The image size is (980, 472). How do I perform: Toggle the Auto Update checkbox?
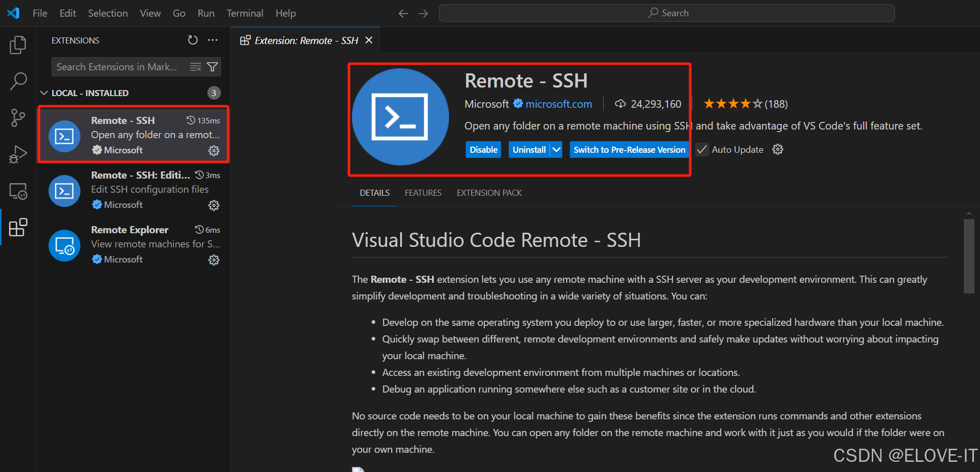(702, 150)
